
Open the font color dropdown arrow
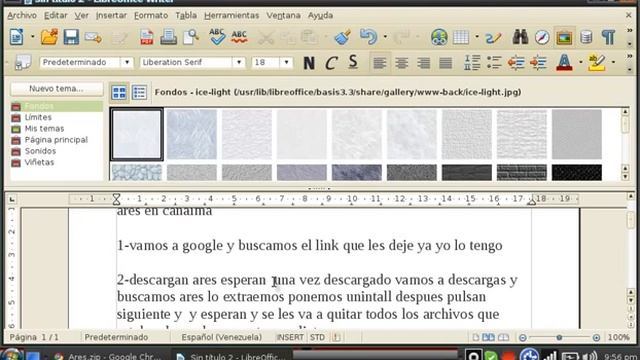pos(580,62)
